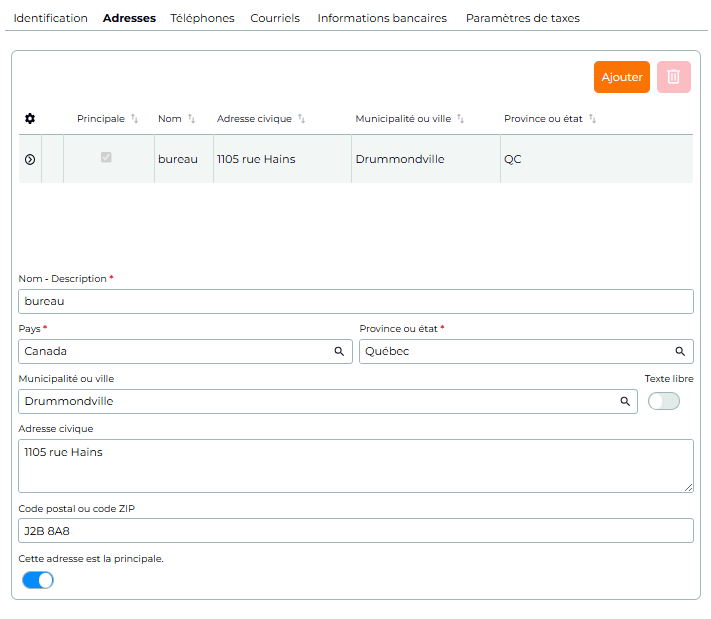Screen dimensions: 711x619
Task: Select the Adresses tab
Action: point(129,18)
